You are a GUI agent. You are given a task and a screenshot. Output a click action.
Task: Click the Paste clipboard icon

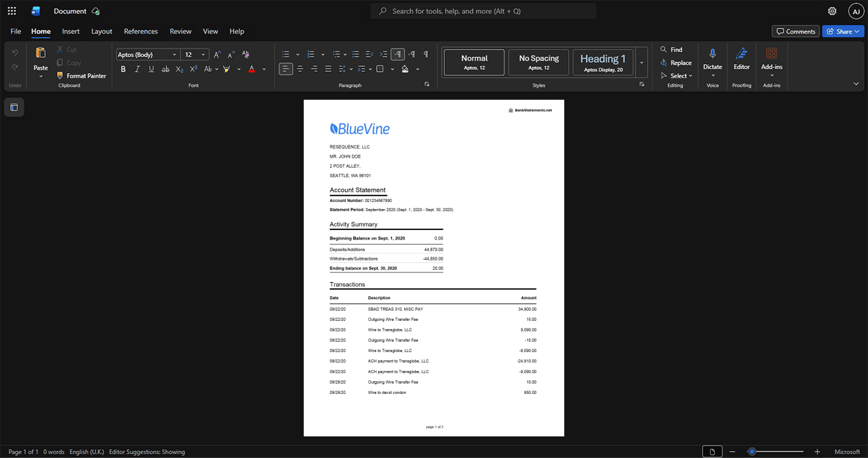pos(41,53)
